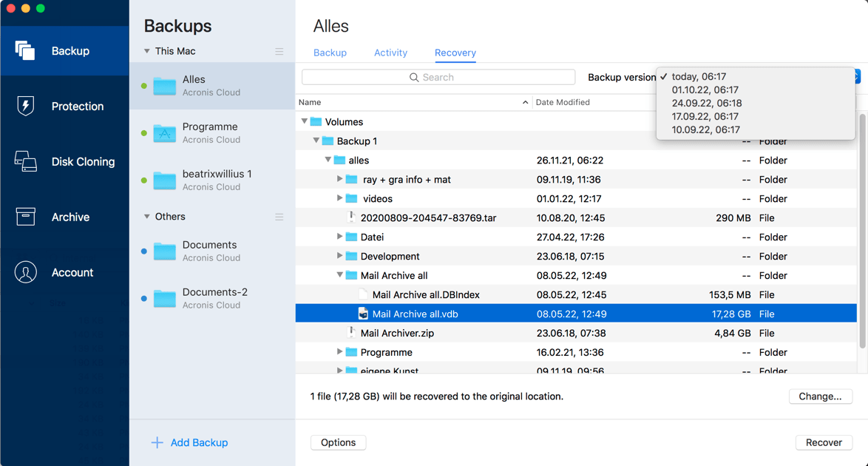Open the Backup section in the sidebar
The image size is (868, 466).
pos(64,50)
